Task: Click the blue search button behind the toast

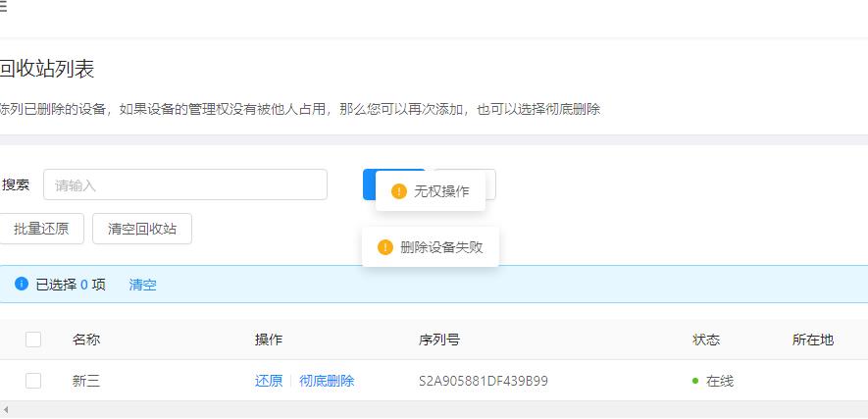Action: pos(369,184)
